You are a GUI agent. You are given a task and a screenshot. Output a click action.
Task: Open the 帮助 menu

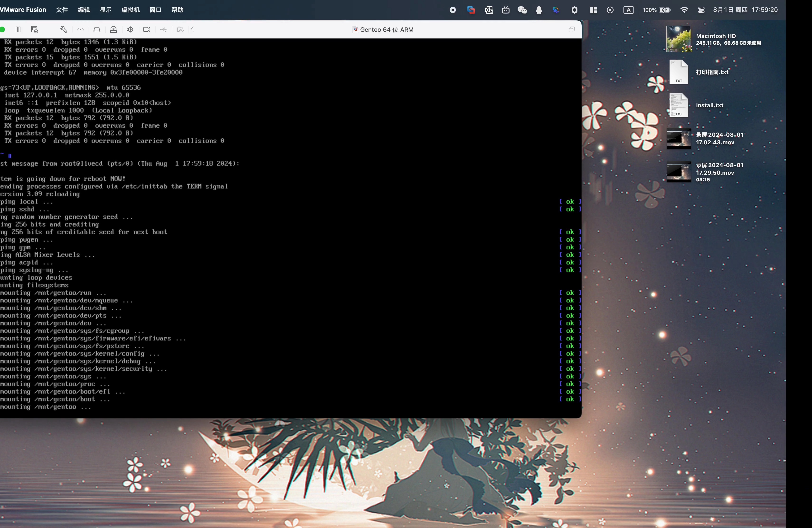tap(177, 9)
